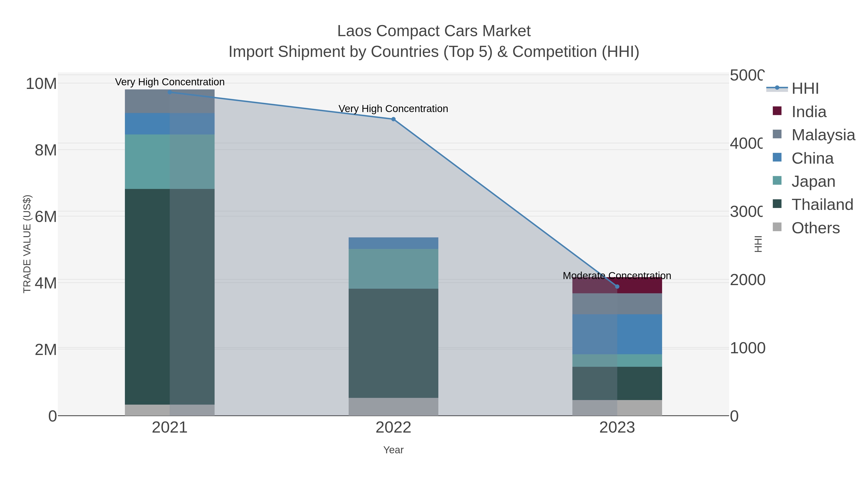Viewport: 868px width, 488px height.
Task: Click the 2021 x-axis label
Action: 170,428
